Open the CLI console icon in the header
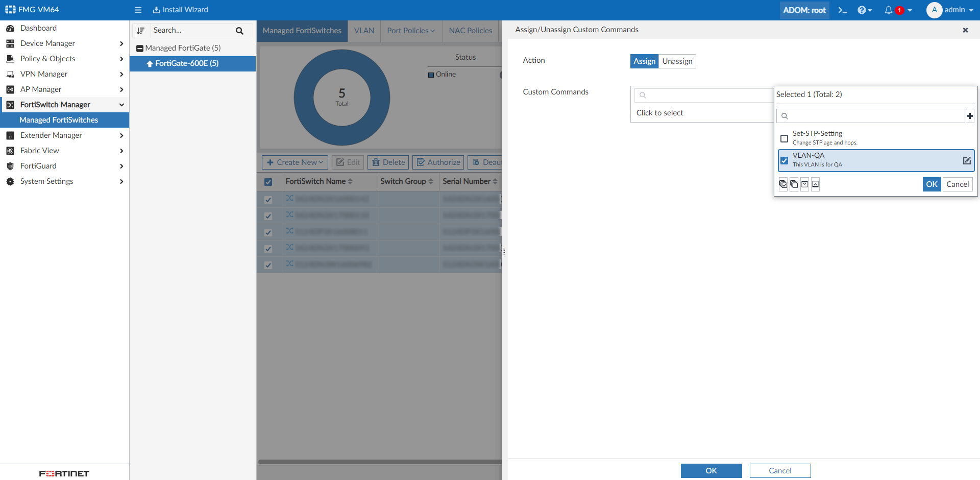The width and height of the screenshot is (980, 480). [843, 10]
